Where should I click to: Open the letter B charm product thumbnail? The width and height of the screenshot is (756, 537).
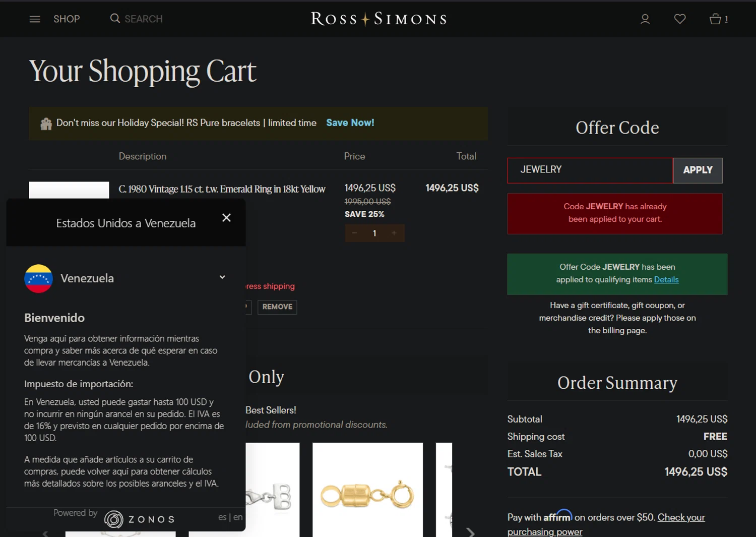click(x=273, y=490)
